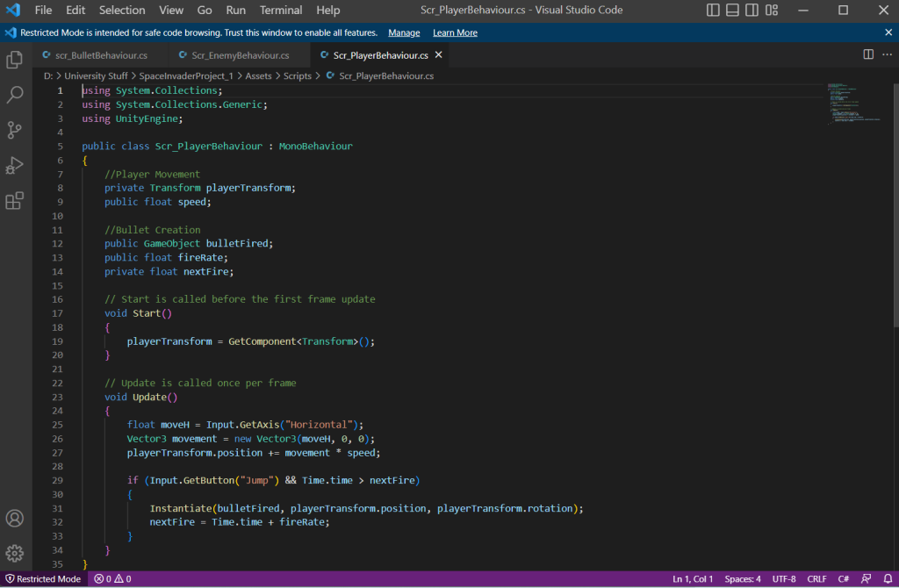Toggle the primary side bar layout button
Image resolution: width=899 pixels, height=588 pixels.
(713, 11)
